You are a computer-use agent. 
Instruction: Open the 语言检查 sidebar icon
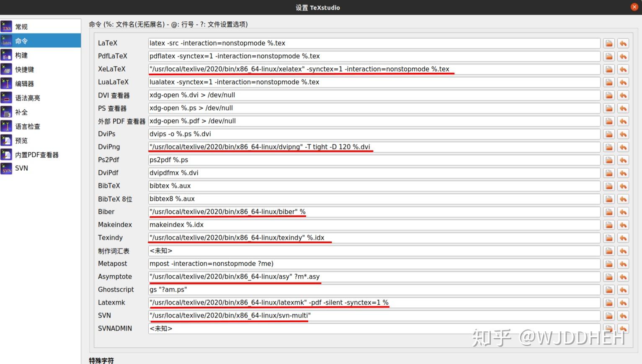click(6, 126)
